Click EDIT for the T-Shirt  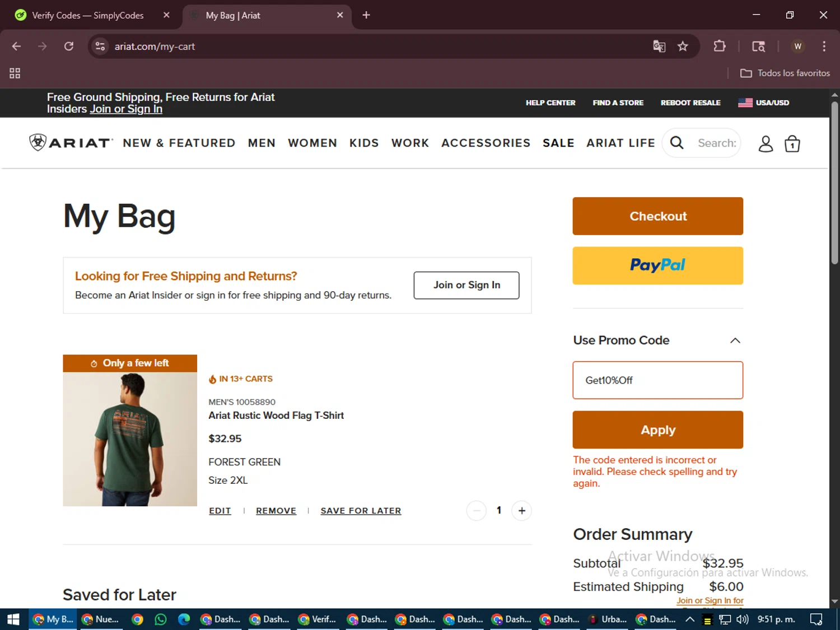tap(220, 511)
